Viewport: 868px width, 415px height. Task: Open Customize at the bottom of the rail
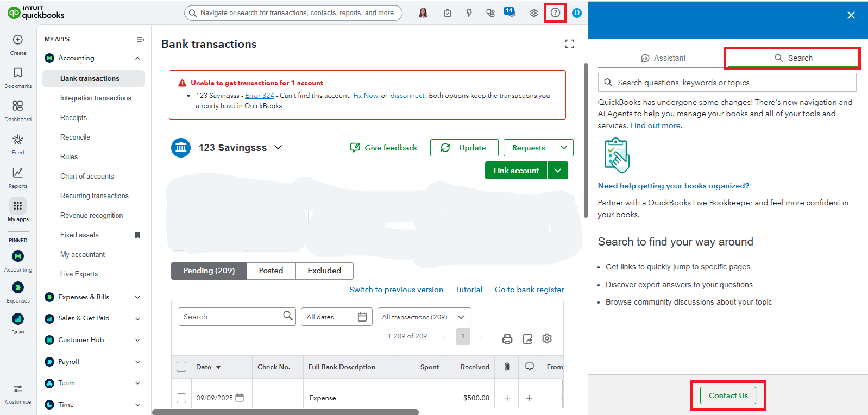pyautogui.click(x=18, y=389)
